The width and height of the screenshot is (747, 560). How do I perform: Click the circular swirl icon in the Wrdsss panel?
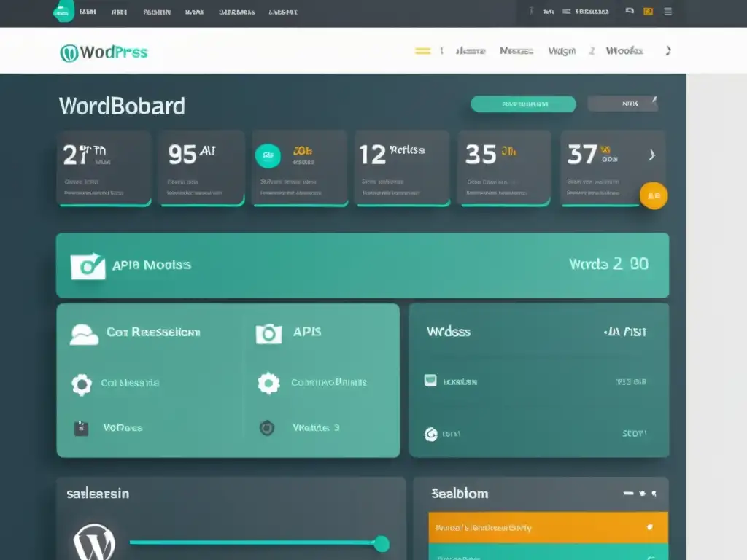pyautogui.click(x=431, y=435)
